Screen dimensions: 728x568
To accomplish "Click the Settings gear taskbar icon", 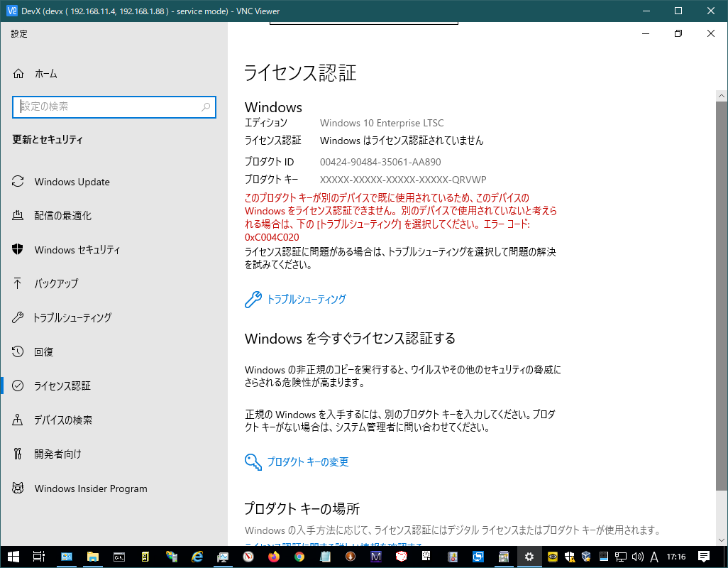I will [x=529, y=557].
